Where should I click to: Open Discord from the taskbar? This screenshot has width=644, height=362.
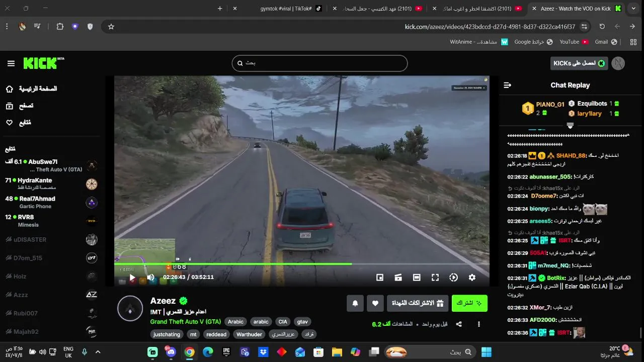tap(171, 352)
